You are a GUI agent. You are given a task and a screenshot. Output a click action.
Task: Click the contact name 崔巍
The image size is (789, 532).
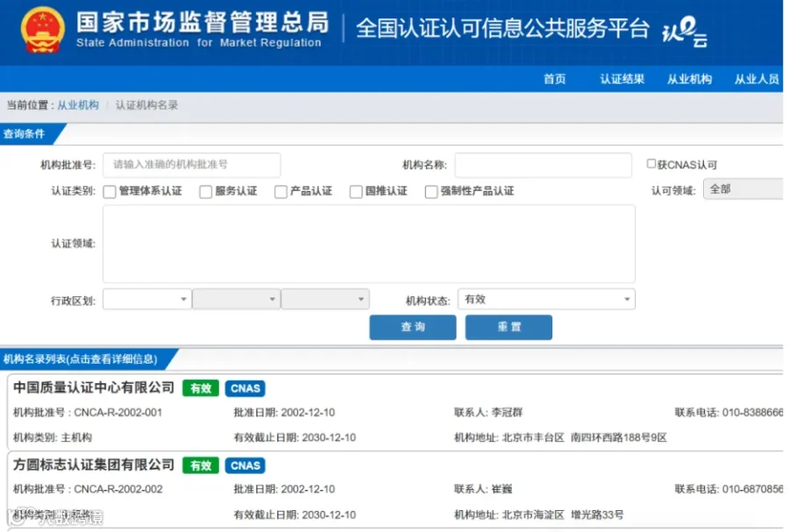[501, 489]
